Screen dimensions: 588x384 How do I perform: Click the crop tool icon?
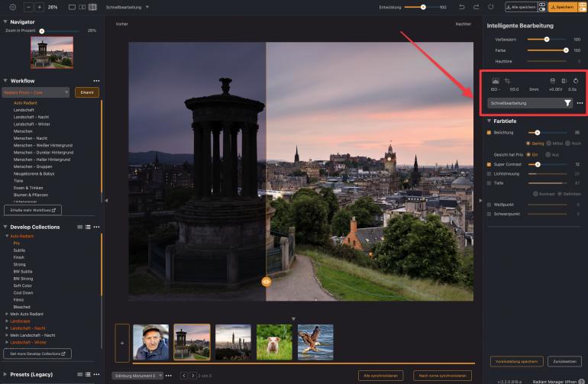(x=507, y=80)
